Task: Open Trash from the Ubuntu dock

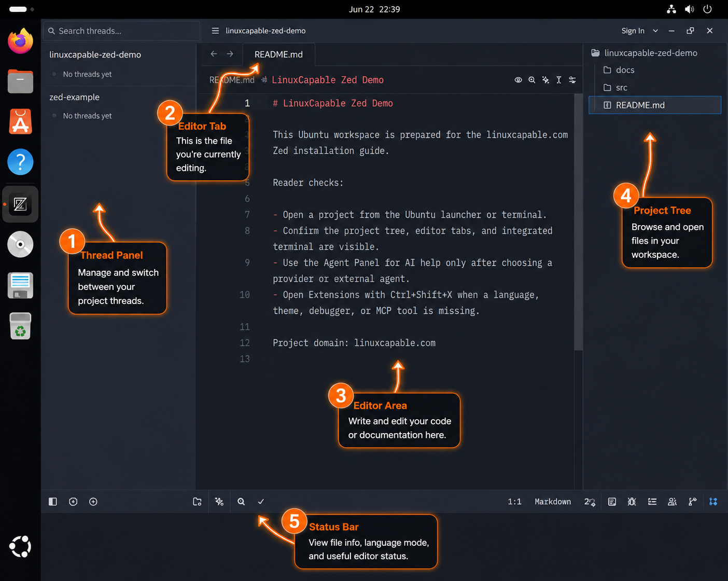Action: click(20, 326)
